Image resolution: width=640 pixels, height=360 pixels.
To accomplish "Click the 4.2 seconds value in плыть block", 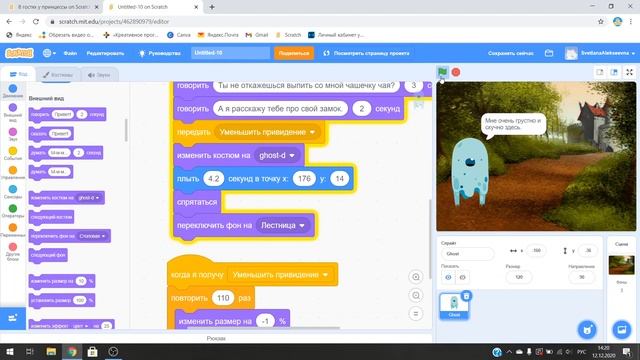I will (x=213, y=179).
